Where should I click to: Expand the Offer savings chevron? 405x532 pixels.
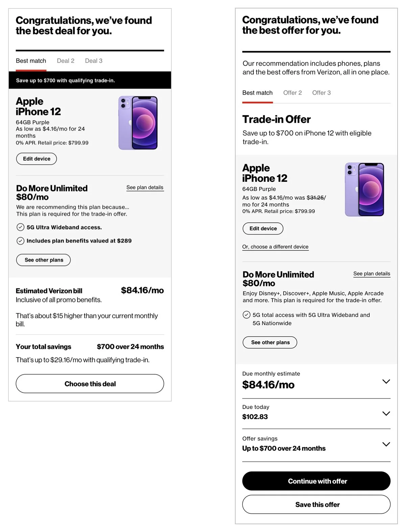386,444
